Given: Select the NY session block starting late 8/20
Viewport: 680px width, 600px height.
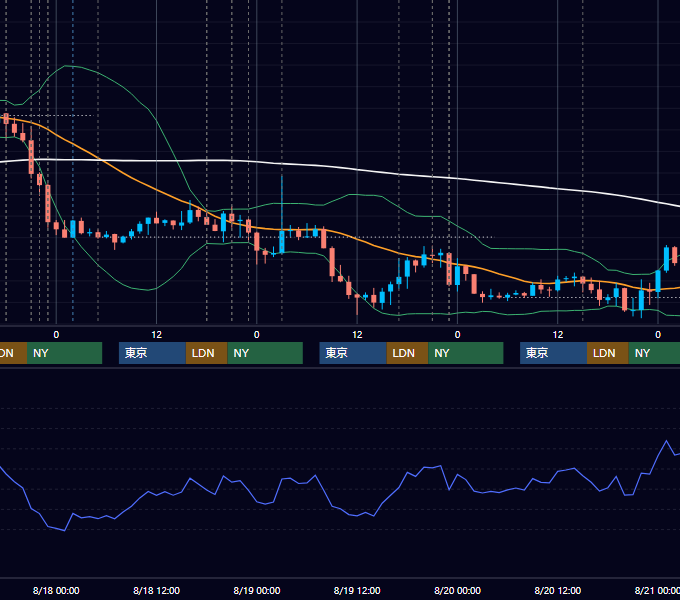Looking at the screenshot, I should (654, 353).
